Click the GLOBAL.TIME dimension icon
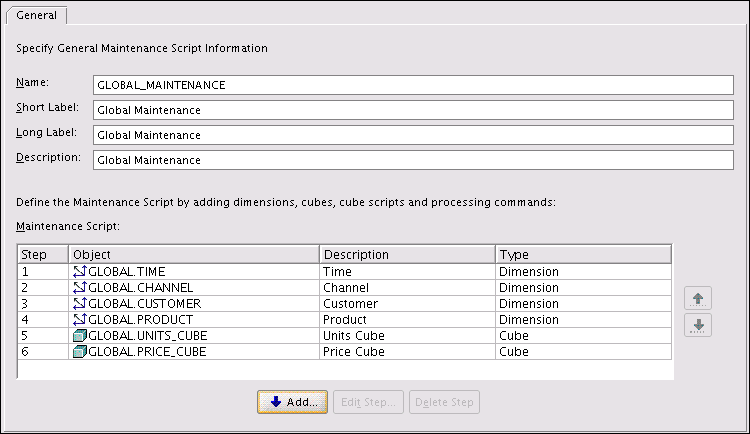 click(80, 271)
